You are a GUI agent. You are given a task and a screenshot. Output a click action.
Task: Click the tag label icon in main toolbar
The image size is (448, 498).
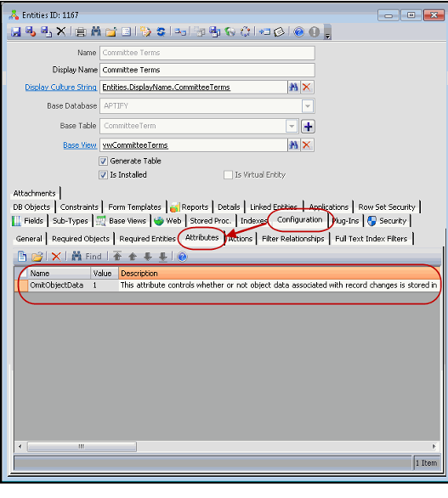point(280,32)
